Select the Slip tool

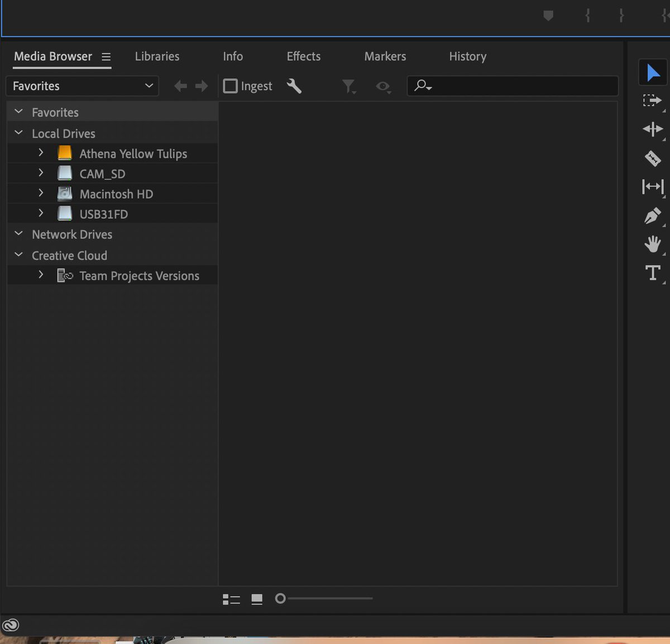pos(652,186)
